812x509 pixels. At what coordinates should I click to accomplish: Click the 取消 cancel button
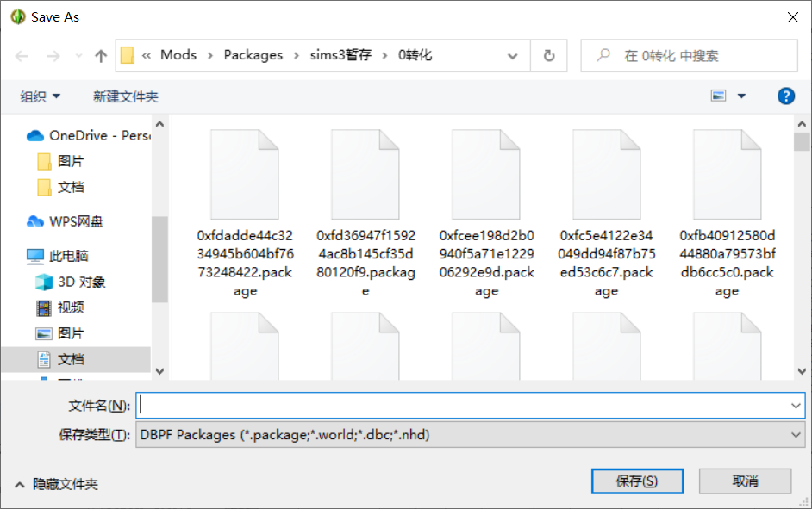pos(745,481)
